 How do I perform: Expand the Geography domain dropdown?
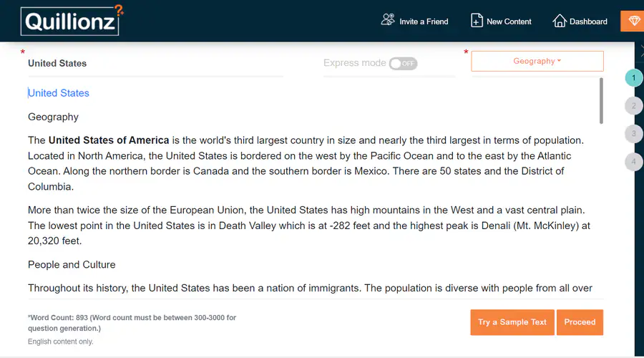pos(537,62)
